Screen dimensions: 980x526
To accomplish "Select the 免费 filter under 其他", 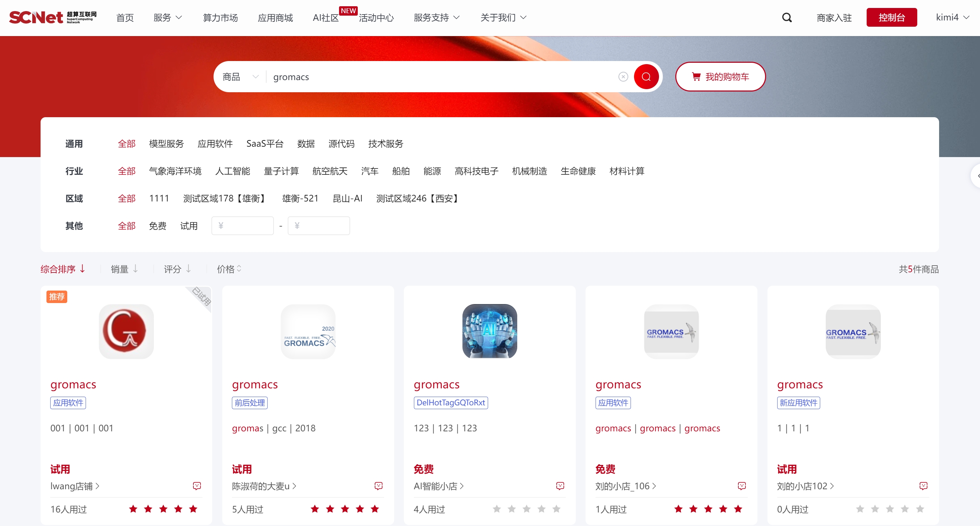I will pyautogui.click(x=157, y=226).
